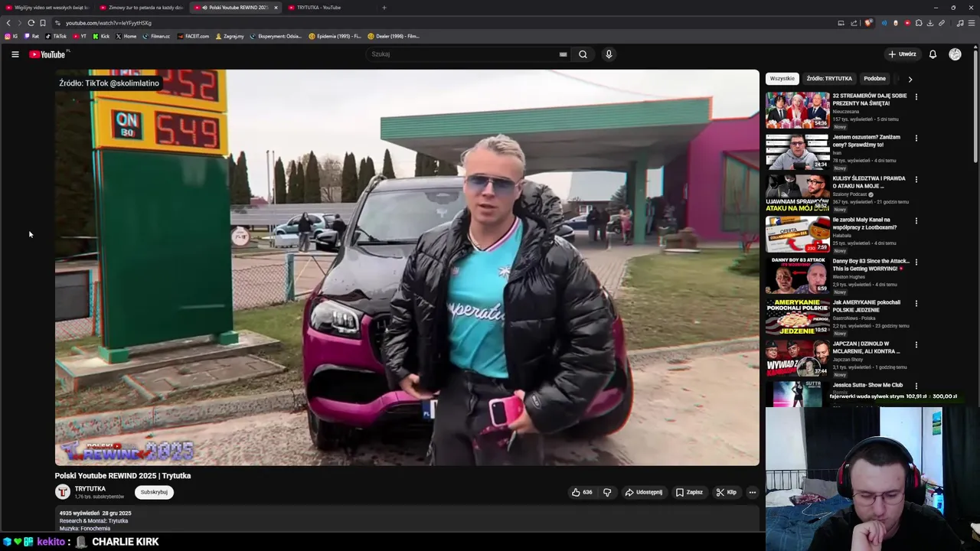Open the Filman.cc bookmark
Screen dimensions: 980x551
tap(156, 36)
